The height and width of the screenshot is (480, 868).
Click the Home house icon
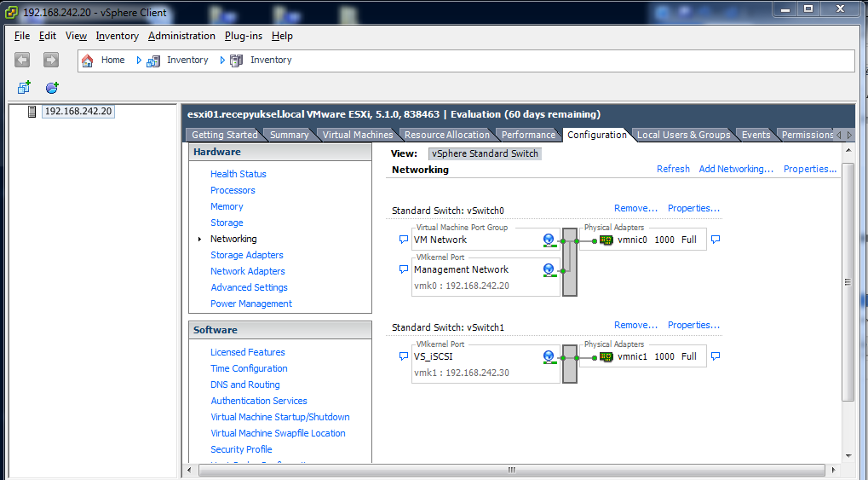88,61
